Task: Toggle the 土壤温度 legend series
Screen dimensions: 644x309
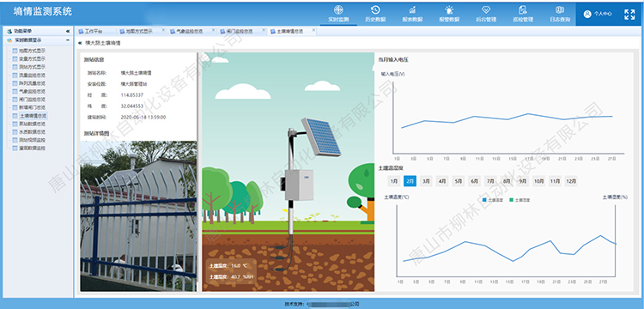Action: pos(493,200)
